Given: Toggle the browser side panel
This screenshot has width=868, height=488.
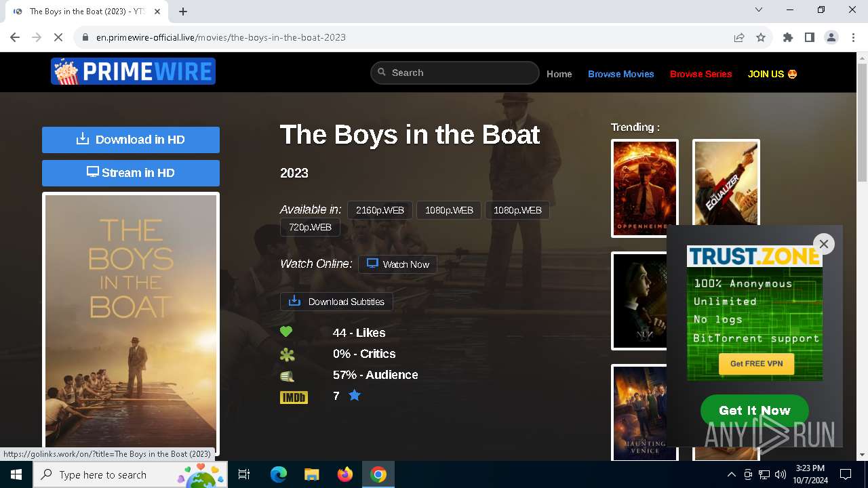Looking at the screenshot, I should 810,37.
